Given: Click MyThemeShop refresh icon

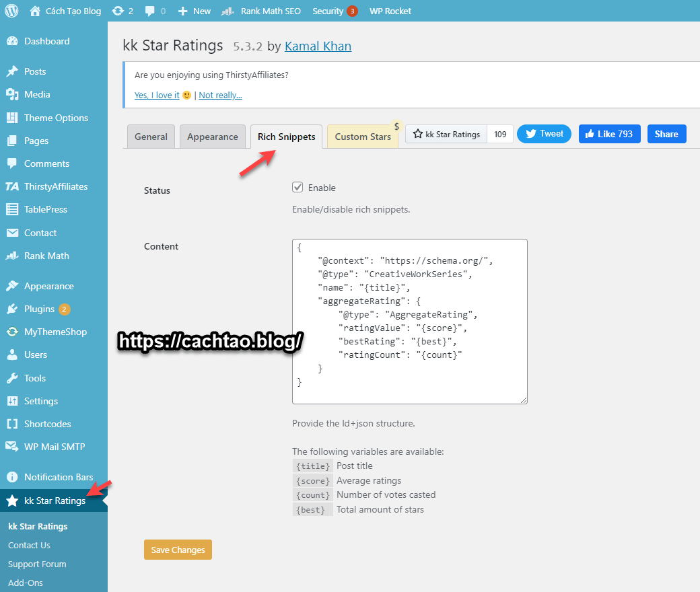Looking at the screenshot, I should pos(12,332).
